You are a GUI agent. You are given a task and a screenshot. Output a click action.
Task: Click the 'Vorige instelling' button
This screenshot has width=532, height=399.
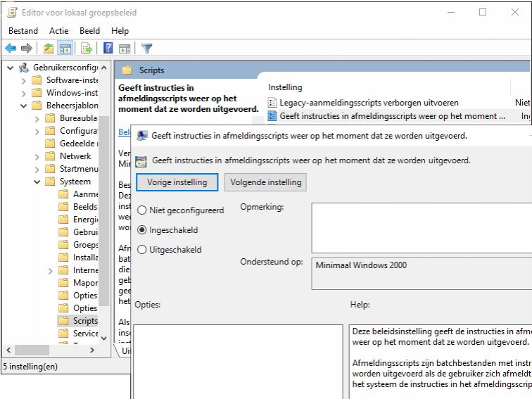(177, 182)
